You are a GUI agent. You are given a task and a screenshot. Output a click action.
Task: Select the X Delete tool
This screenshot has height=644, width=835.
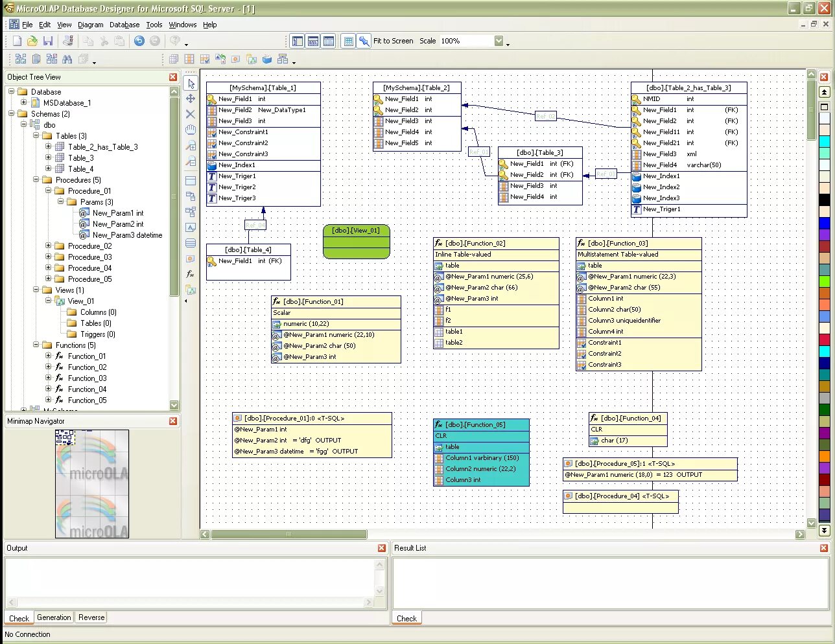click(191, 114)
